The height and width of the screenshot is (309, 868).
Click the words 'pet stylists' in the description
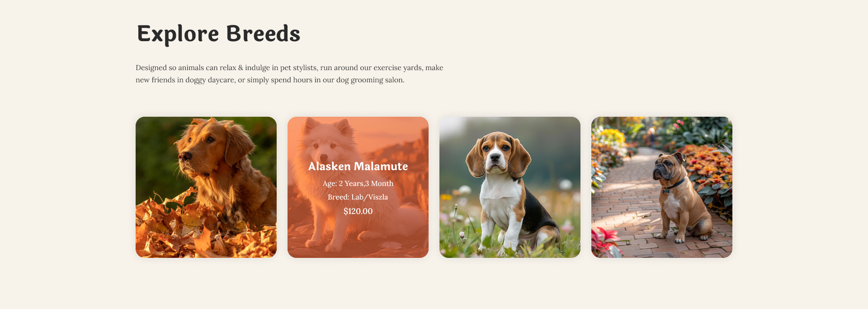pos(298,68)
